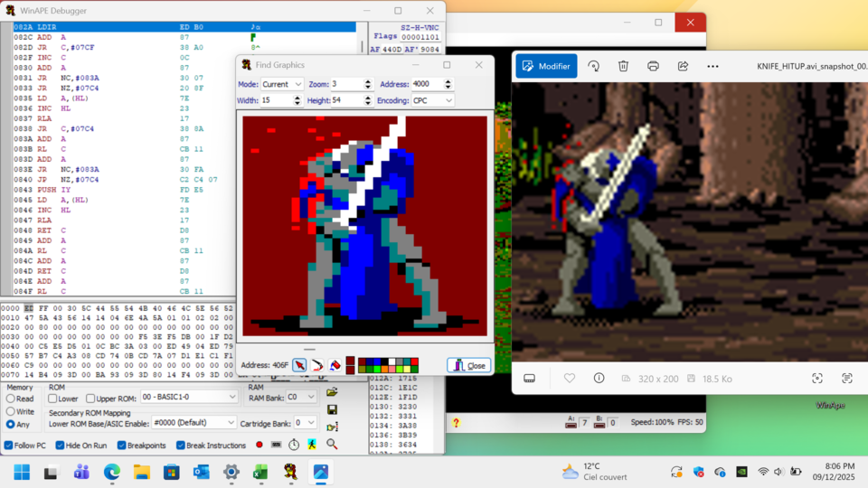Open the Windows Start menu
This screenshot has width=868, height=488.
(22, 473)
